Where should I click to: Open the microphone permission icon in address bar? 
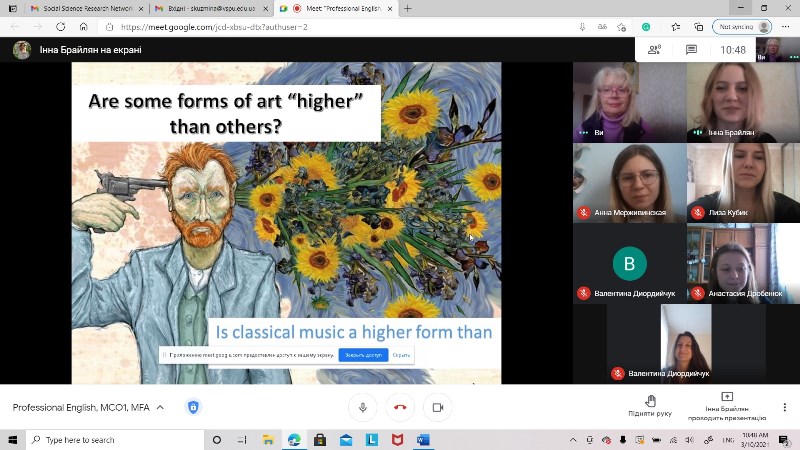[x=582, y=27]
